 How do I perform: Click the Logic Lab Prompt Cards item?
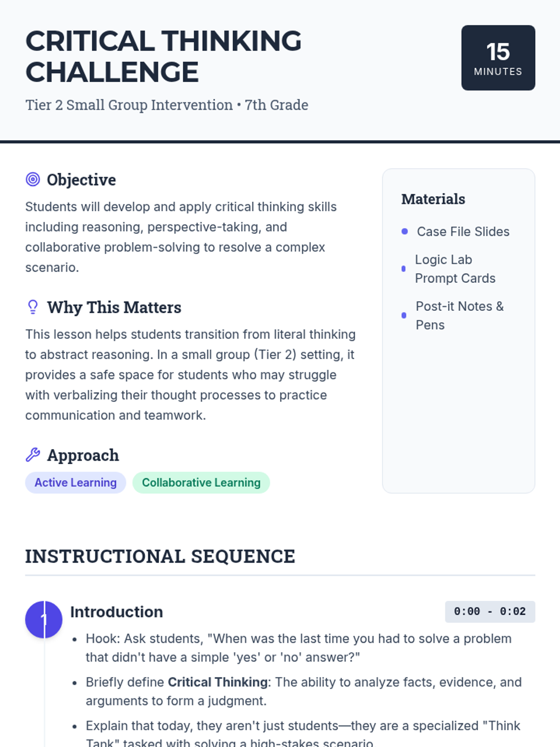click(455, 269)
